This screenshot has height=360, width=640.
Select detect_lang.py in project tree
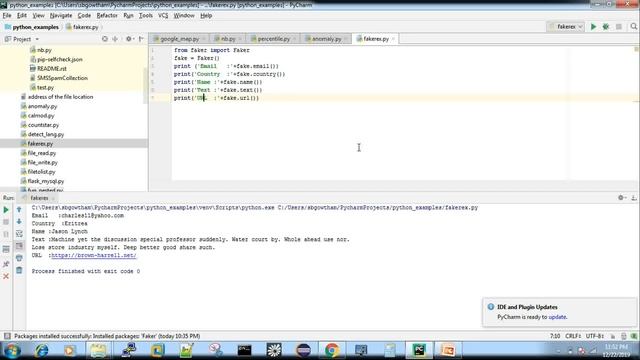click(x=46, y=134)
